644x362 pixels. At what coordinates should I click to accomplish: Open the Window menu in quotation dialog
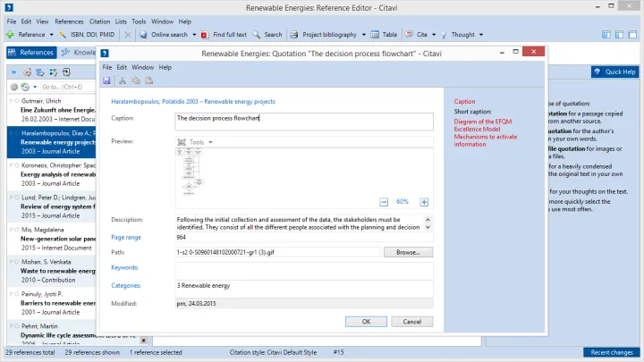pos(142,67)
